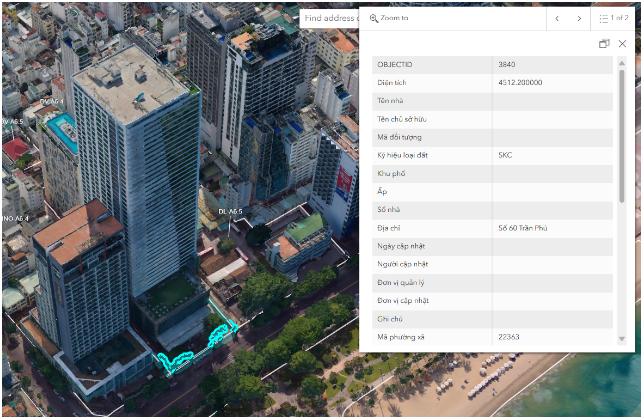Viewport: 644px width, 420px height.
Task: Select the OBJECTID value 3840
Action: 506,64
